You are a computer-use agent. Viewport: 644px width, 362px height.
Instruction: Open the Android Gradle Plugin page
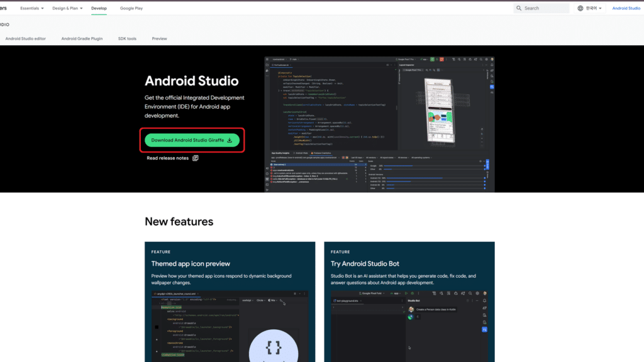click(x=82, y=38)
